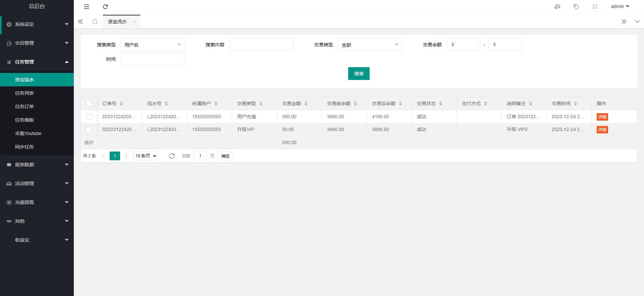
Task: Open the tab options down-chevron
Action: [x=637, y=22]
